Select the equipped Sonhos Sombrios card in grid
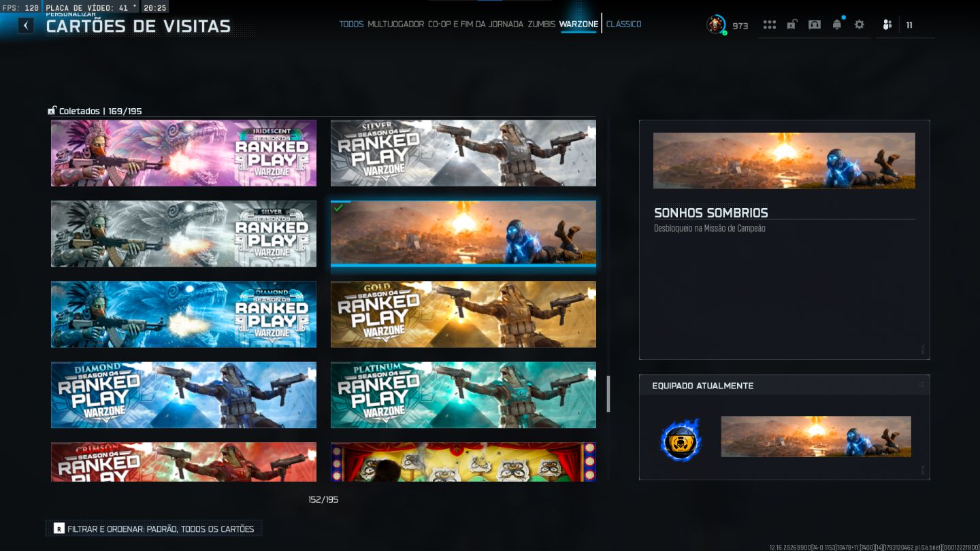980x551 pixels. tap(463, 233)
